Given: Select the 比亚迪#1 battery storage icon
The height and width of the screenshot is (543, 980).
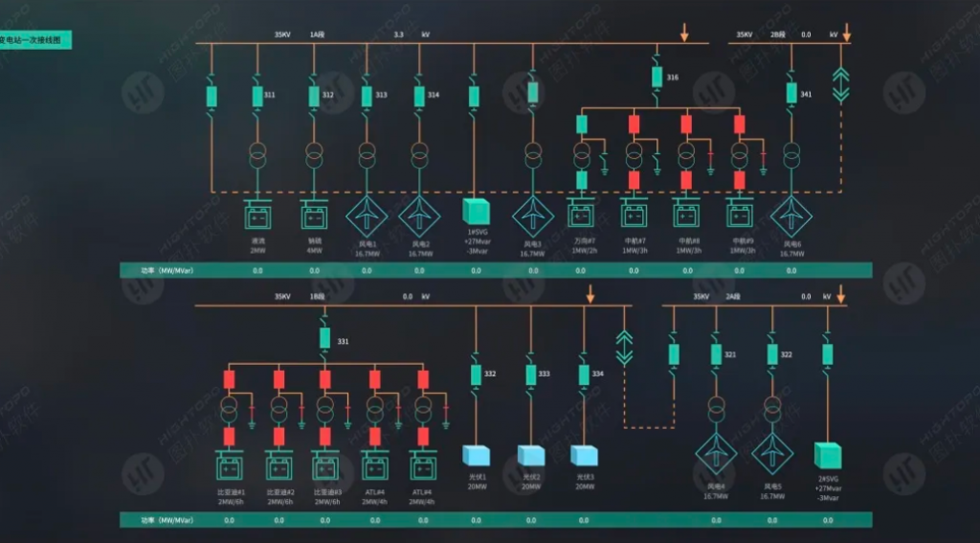Looking at the screenshot, I should (230, 465).
